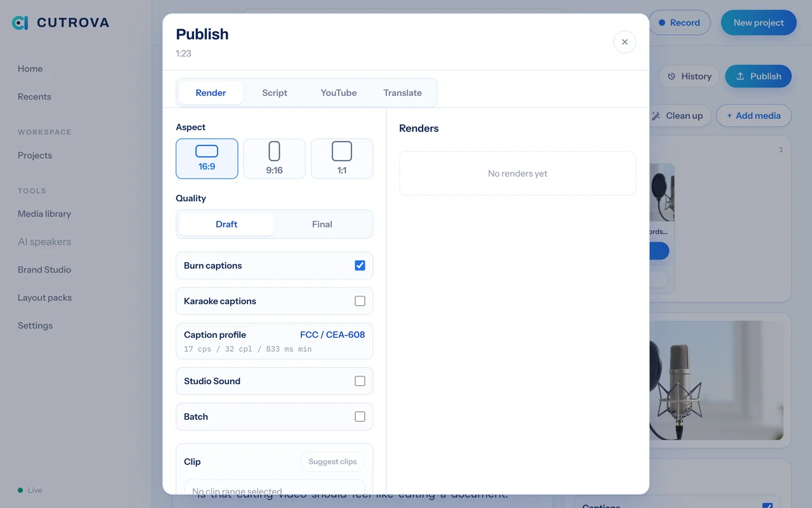Toggle the Captions checkbox behind the dialog
The height and width of the screenshot is (508, 812).
pyautogui.click(x=768, y=505)
